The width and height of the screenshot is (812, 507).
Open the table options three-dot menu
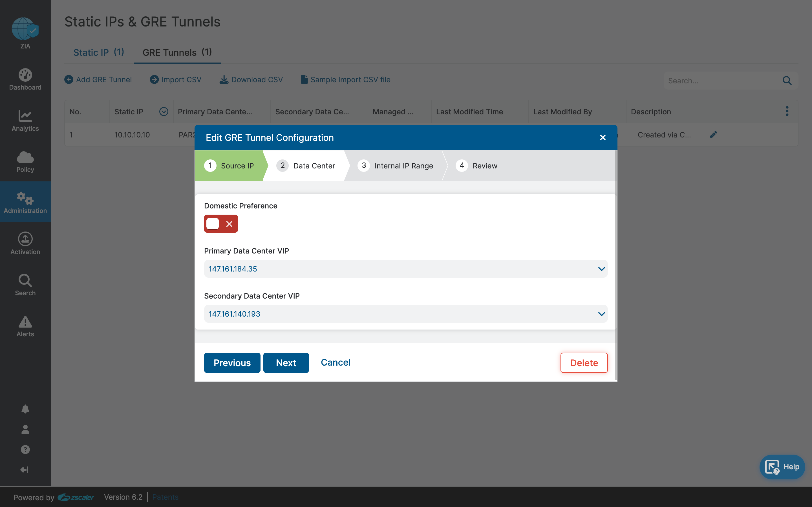pyautogui.click(x=787, y=111)
